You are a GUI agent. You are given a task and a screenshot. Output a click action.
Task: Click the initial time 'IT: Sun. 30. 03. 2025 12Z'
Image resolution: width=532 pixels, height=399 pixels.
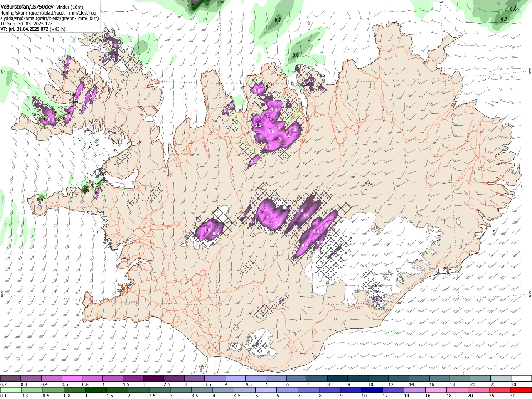(27, 24)
